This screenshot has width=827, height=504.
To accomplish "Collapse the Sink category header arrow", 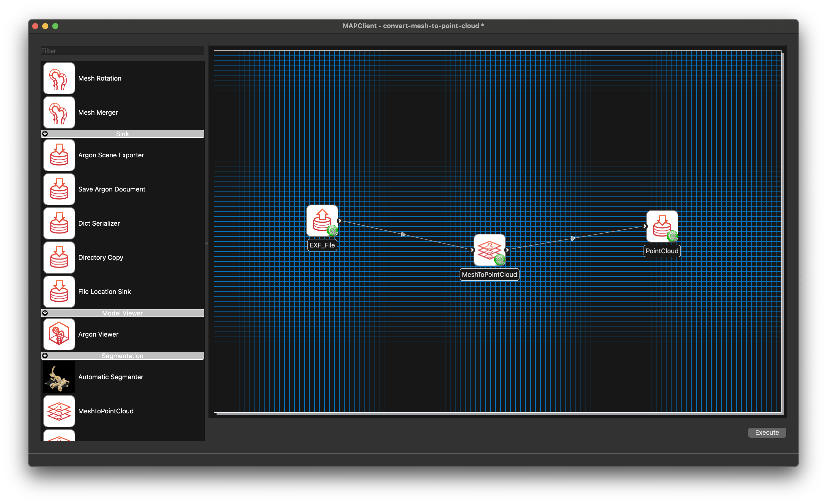I will [x=45, y=134].
